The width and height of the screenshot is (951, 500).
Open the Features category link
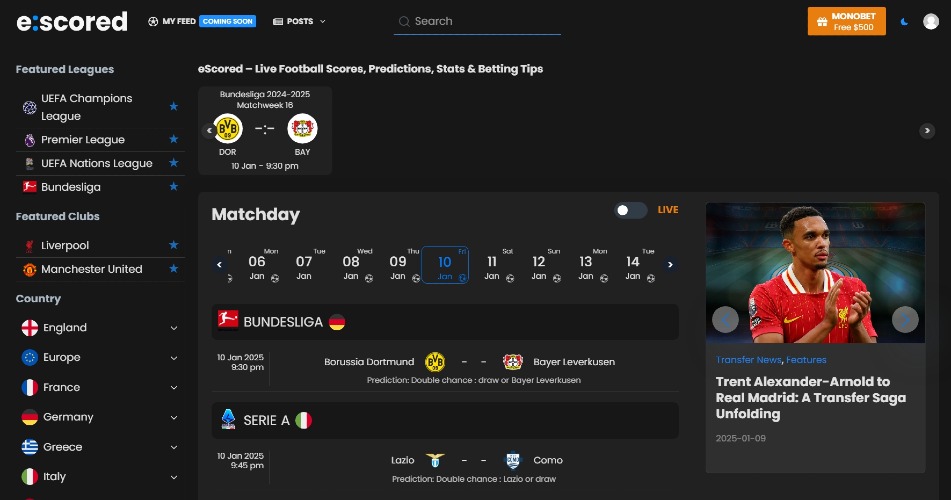pyautogui.click(x=806, y=360)
